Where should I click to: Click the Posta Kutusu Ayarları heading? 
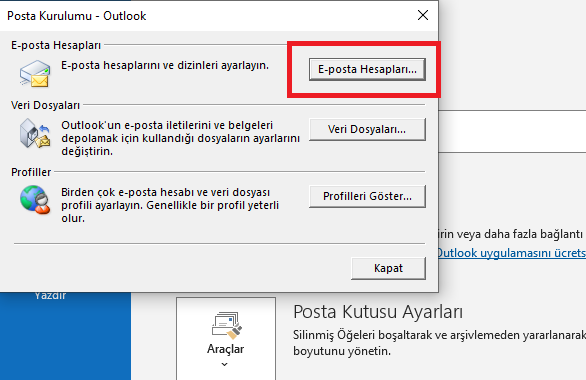click(378, 312)
